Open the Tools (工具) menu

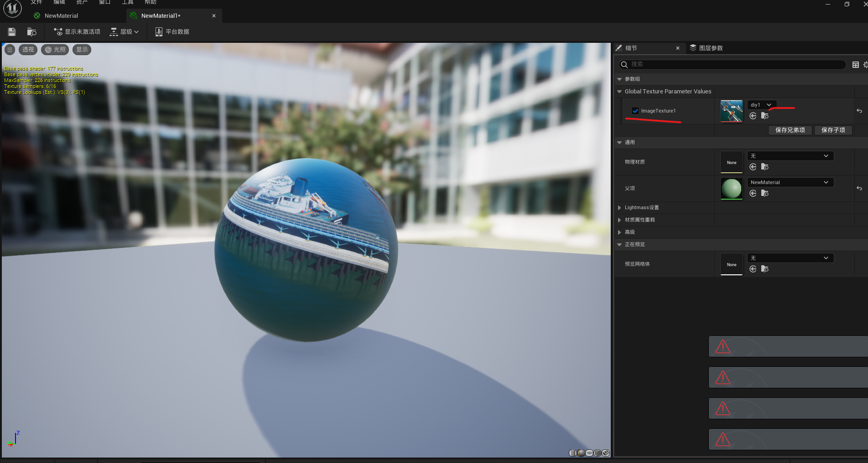click(x=128, y=2)
